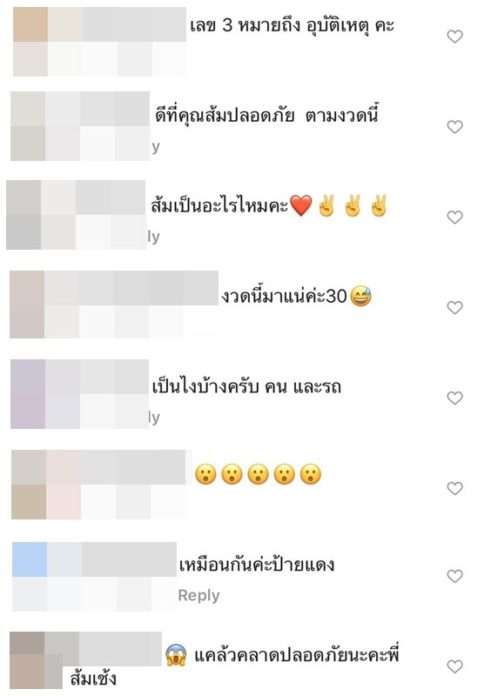This screenshot has height=696, width=491.
Task: Like the comment งวดนี้มาแน่ค่ะ30
Action: 455,307
